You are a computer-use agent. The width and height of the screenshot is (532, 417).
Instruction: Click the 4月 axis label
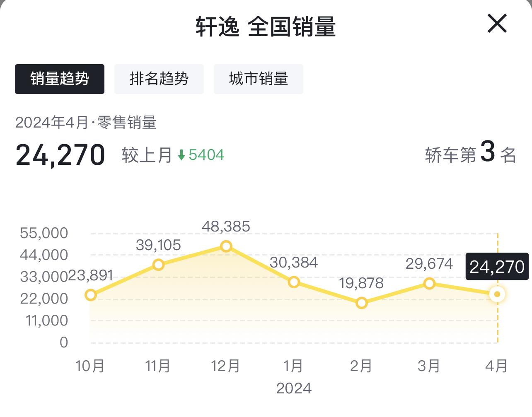(x=497, y=366)
